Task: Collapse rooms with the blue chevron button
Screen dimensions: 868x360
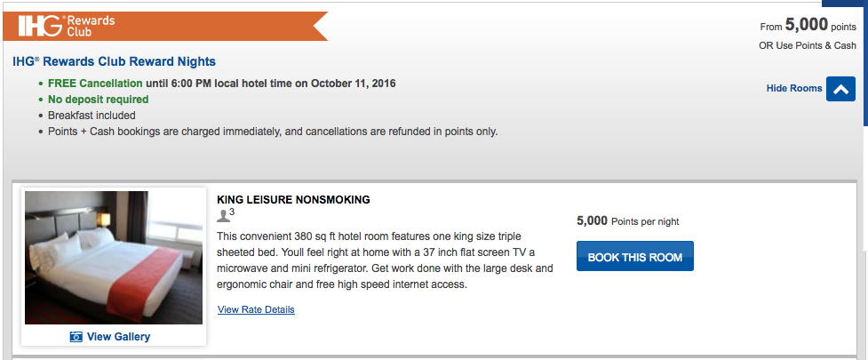Action: coord(840,89)
